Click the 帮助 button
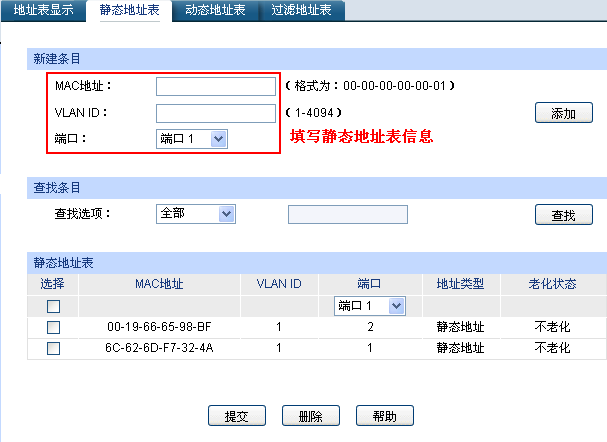This screenshot has width=607, height=442. 385,416
